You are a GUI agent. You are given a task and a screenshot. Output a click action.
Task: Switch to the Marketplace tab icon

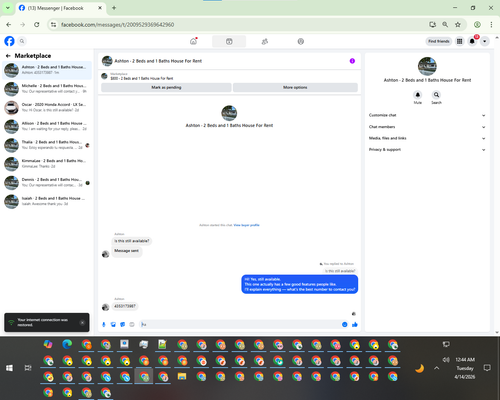[x=229, y=41]
